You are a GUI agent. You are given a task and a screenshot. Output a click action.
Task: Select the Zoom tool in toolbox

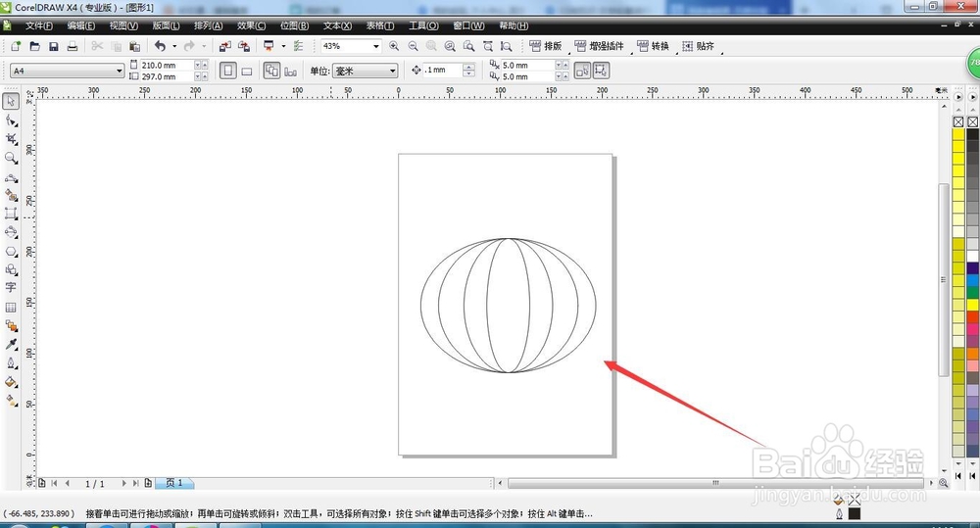(11, 158)
